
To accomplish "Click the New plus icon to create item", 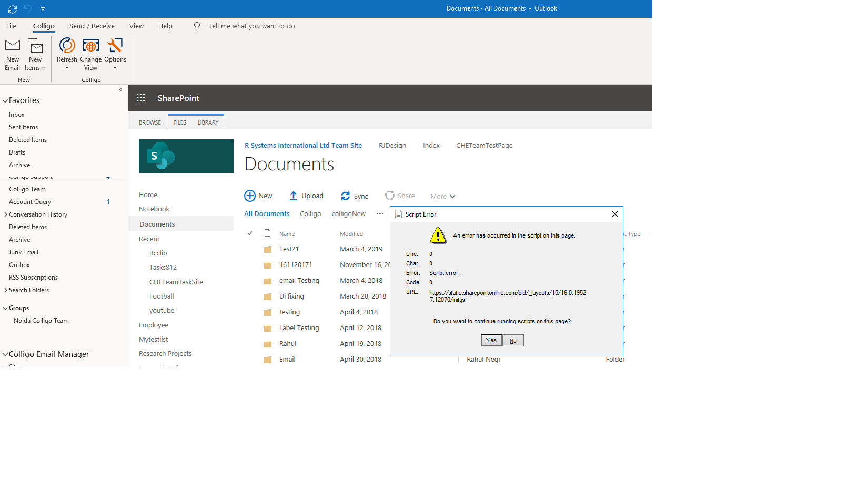I will click(250, 196).
